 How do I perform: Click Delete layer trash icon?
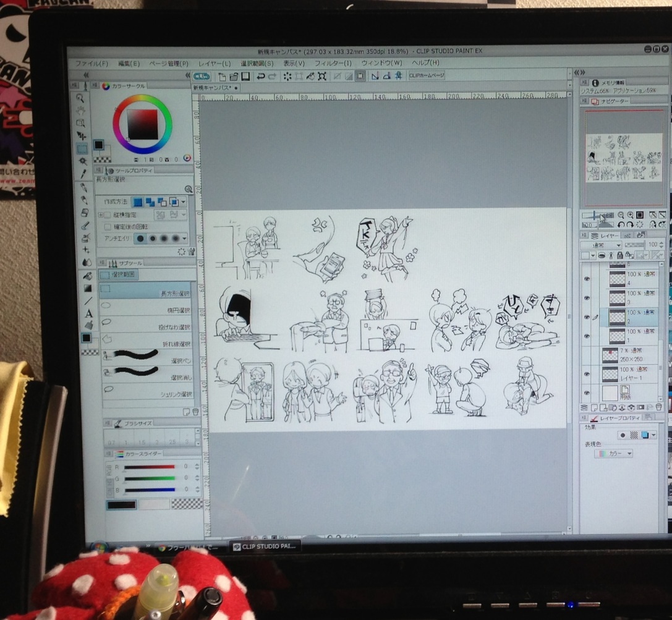pos(659,407)
